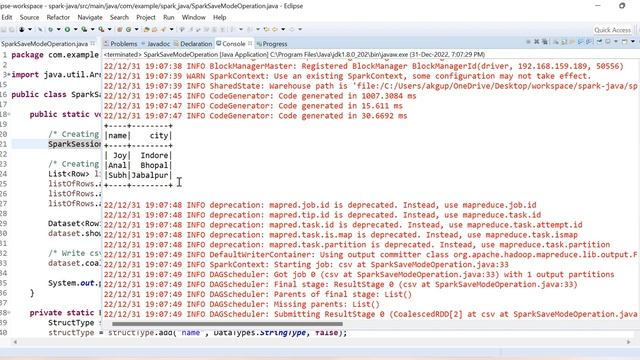Open the Search icon dropdown arrow
The width and height of the screenshot is (640, 360).
(x=171, y=29)
